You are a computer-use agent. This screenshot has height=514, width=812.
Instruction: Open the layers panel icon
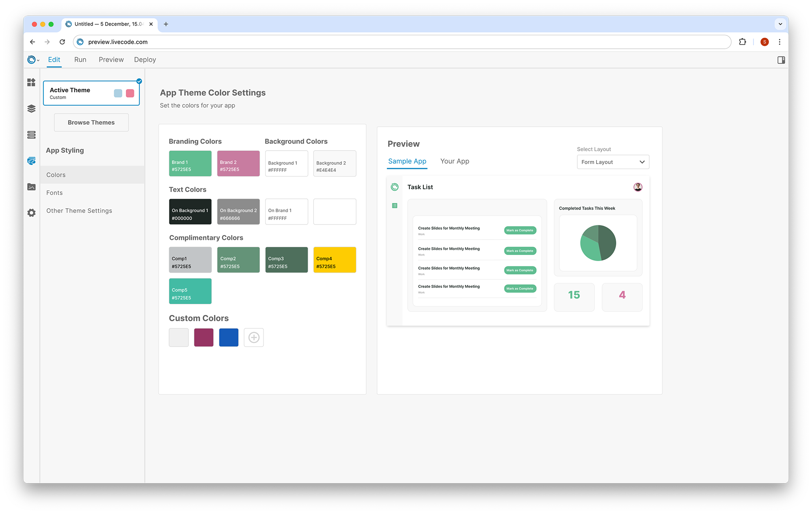tap(31, 109)
